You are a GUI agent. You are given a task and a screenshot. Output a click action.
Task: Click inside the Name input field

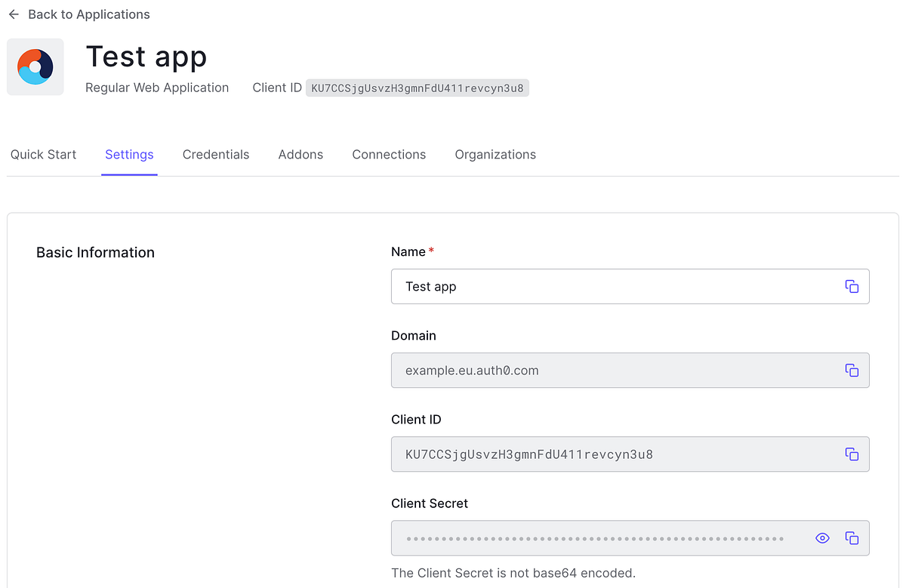pos(604,286)
